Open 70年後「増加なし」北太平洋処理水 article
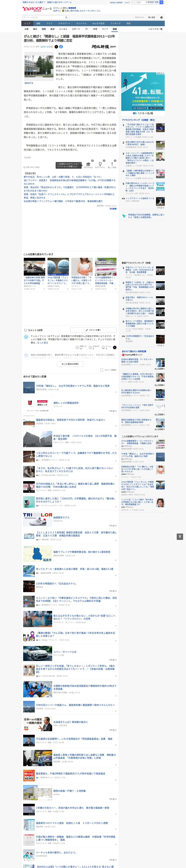The height and width of the screenshot is (868, 186). (x=73, y=386)
